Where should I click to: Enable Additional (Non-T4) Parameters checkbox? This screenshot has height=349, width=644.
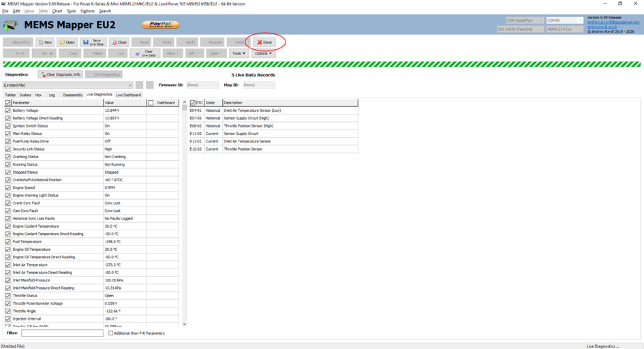pyautogui.click(x=111, y=333)
